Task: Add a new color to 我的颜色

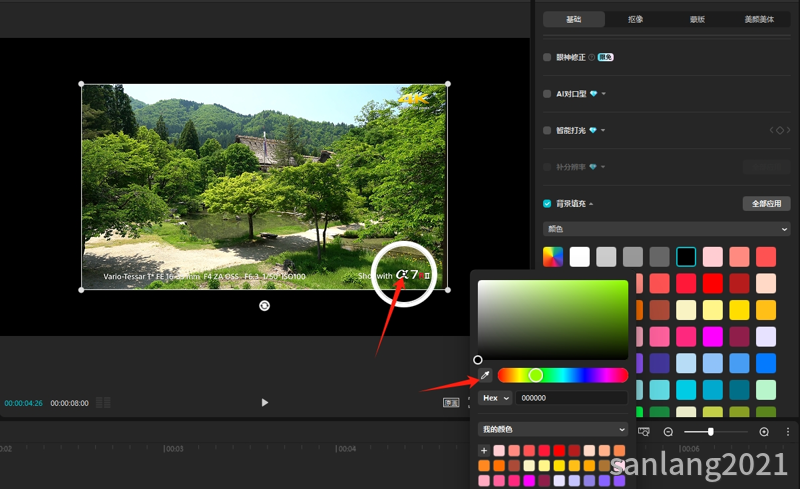Action: pyautogui.click(x=484, y=451)
